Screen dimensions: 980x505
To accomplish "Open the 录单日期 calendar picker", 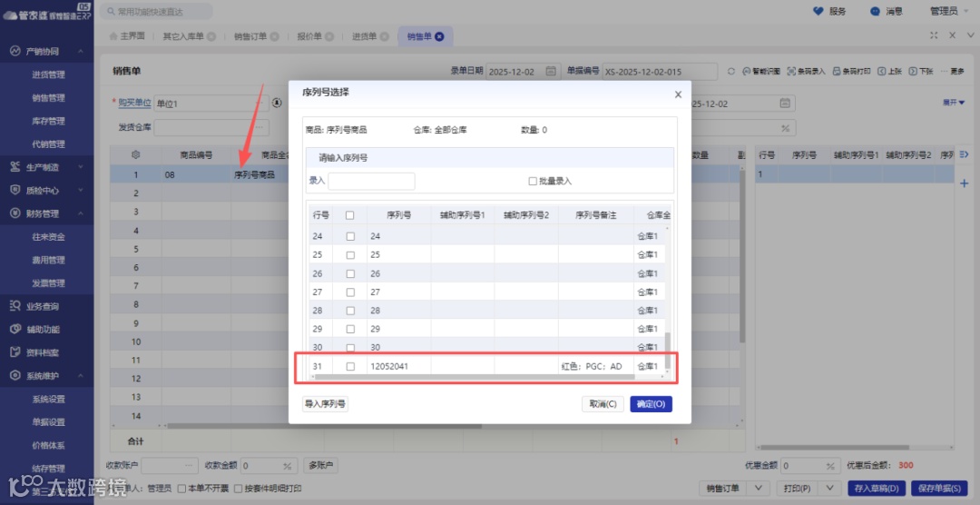I will (551, 72).
